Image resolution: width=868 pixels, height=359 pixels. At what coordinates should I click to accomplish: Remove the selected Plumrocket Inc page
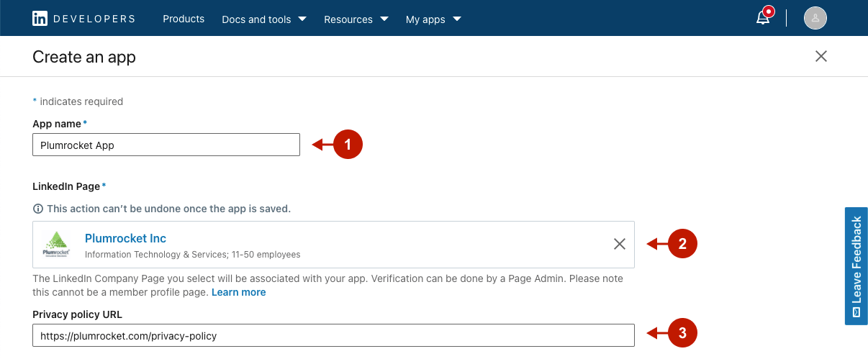click(619, 244)
